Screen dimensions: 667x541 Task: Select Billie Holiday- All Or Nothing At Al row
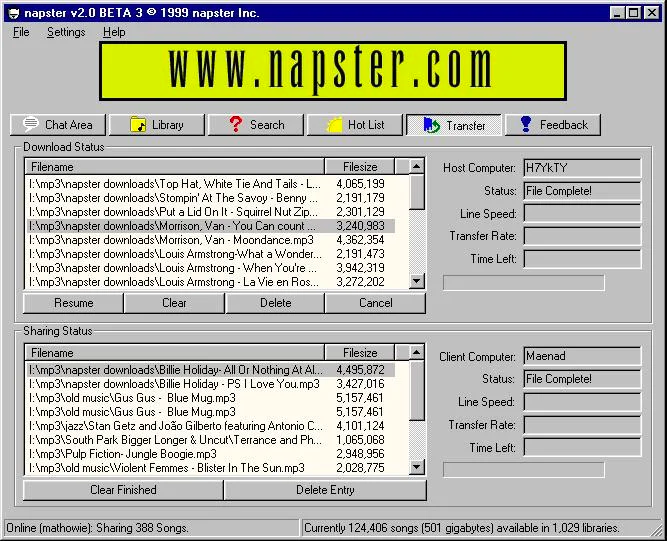click(x=211, y=370)
